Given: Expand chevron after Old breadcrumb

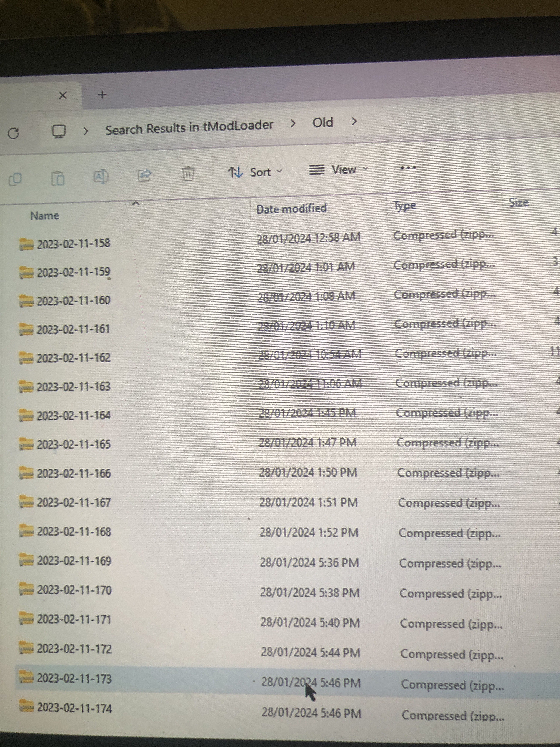Looking at the screenshot, I should pyautogui.click(x=354, y=121).
